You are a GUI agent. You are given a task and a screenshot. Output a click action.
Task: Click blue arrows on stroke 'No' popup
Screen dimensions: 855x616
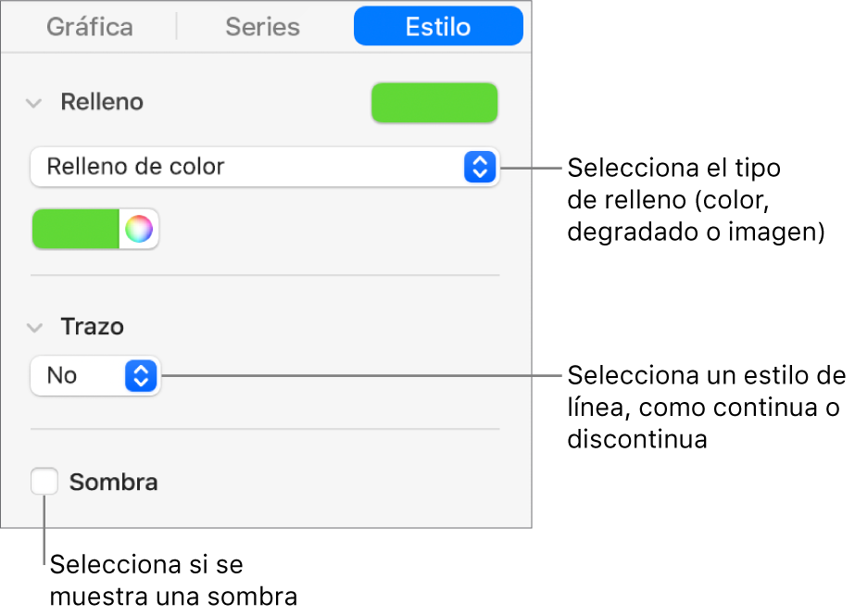pos(141,376)
